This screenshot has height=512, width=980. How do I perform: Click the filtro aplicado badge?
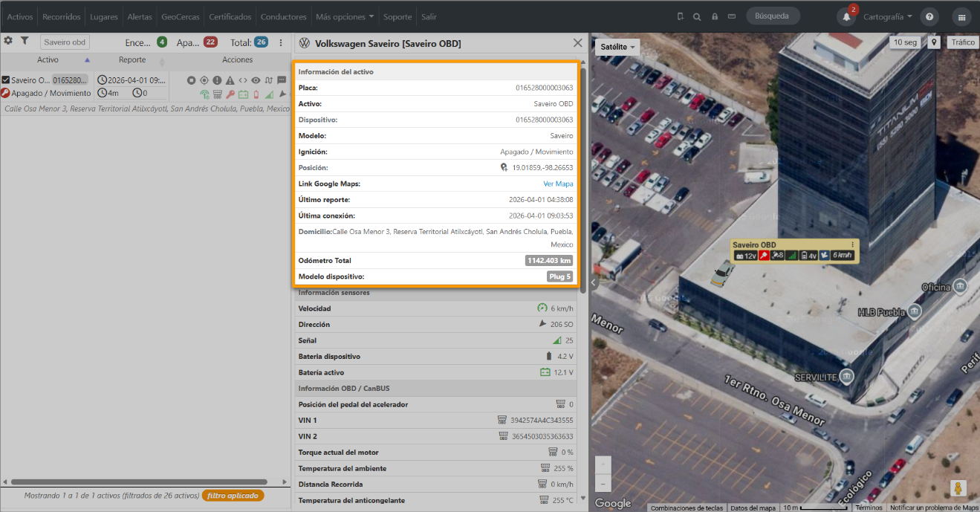233,496
